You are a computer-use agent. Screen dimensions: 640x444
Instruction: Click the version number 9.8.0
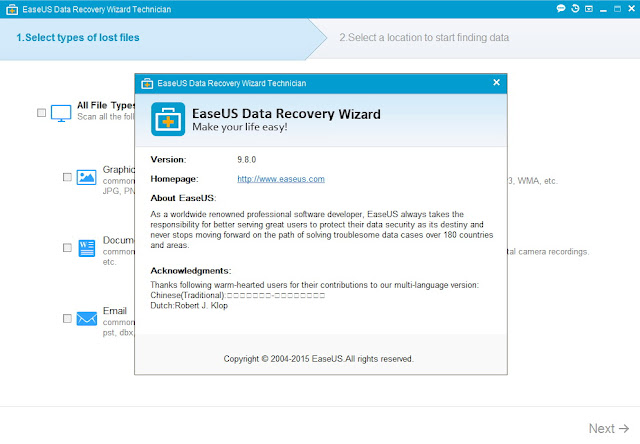[x=247, y=160]
